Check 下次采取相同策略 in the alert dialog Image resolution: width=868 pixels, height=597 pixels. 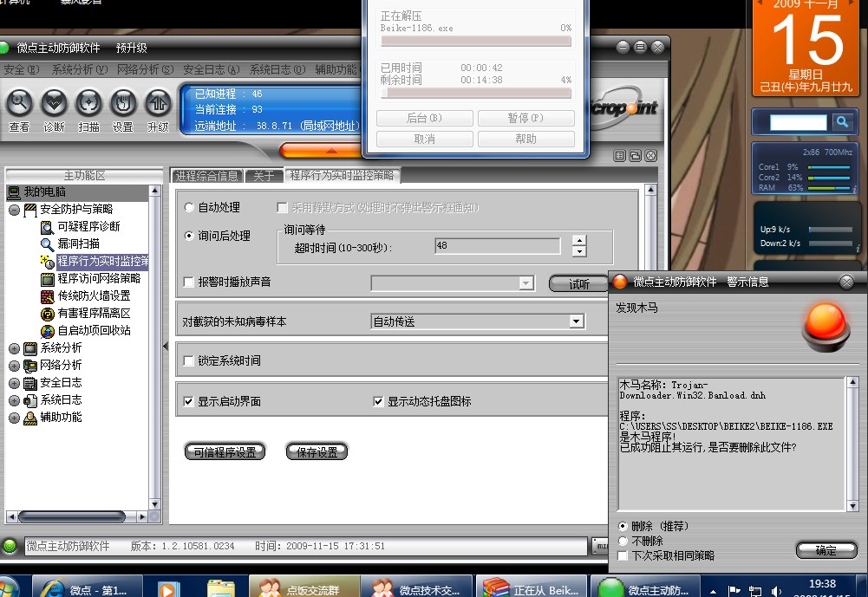[x=623, y=555]
